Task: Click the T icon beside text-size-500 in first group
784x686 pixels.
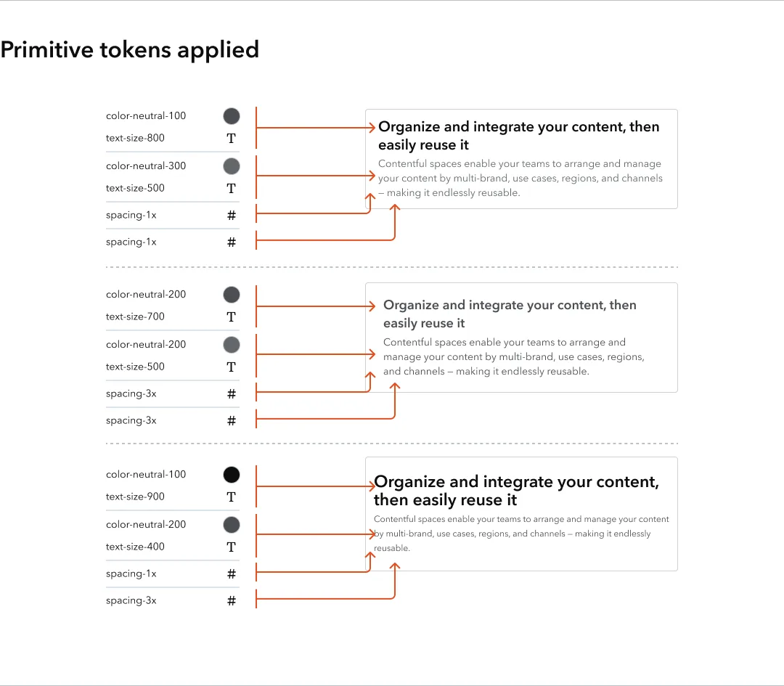Action: point(231,189)
